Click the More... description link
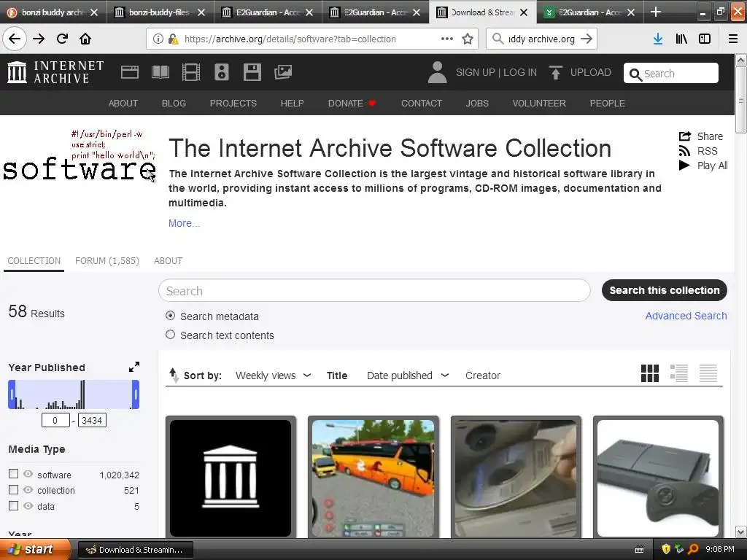This screenshot has width=747, height=560. (x=185, y=223)
